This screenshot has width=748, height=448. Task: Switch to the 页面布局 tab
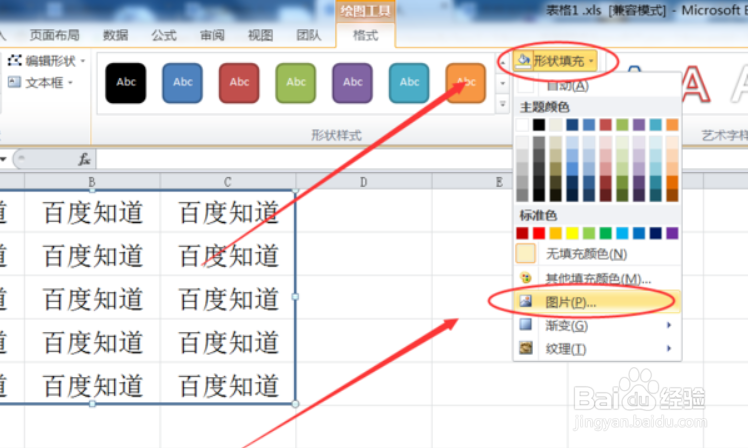pos(54,35)
